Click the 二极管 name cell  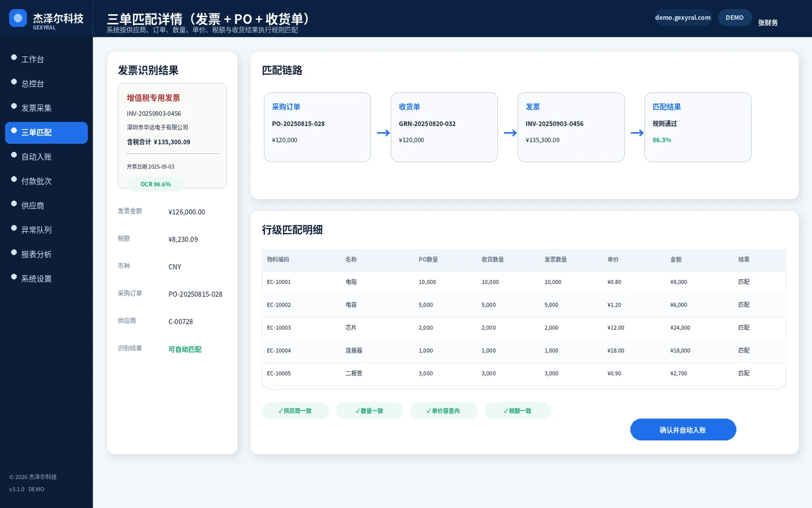click(354, 374)
